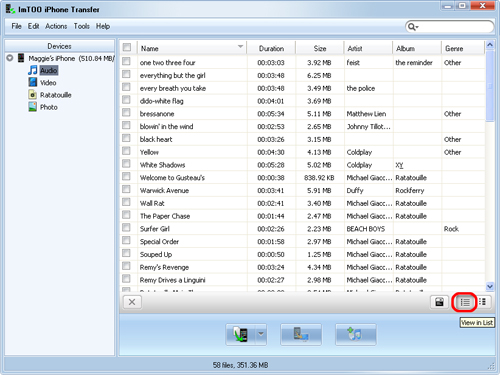Click the vertical scrollbar thumb
The width and height of the screenshot is (500, 375).
pos(490,86)
